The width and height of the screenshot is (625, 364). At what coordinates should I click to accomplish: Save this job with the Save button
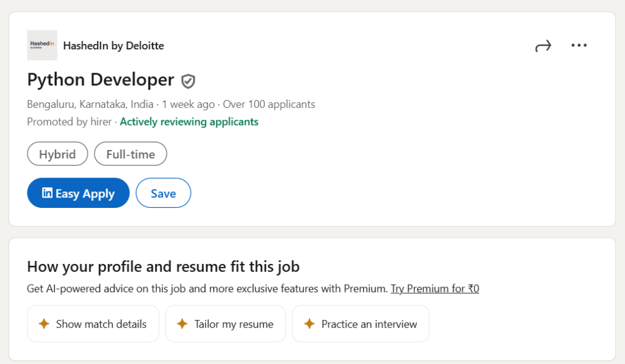pos(163,193)
